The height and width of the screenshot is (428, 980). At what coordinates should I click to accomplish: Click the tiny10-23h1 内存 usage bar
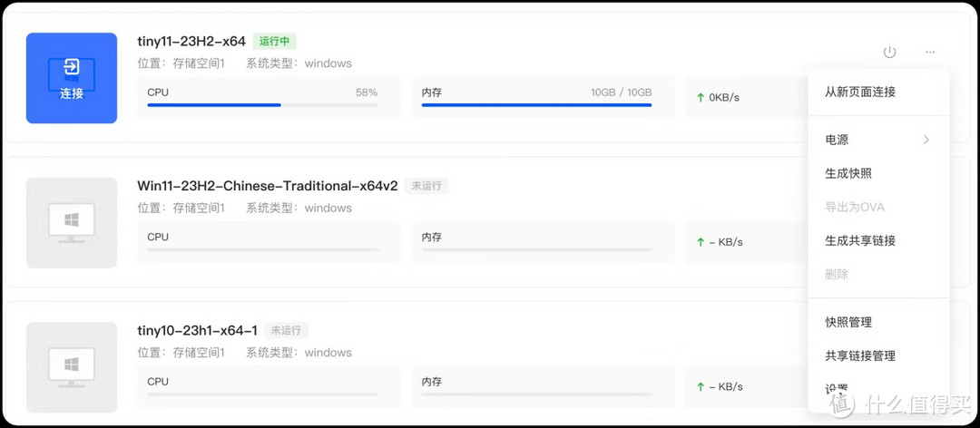[x=537, y=394]
